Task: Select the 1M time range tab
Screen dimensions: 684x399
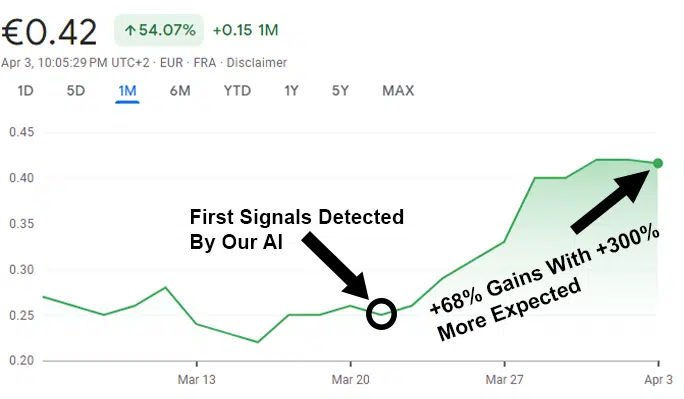Action: [x=127, y=91]
